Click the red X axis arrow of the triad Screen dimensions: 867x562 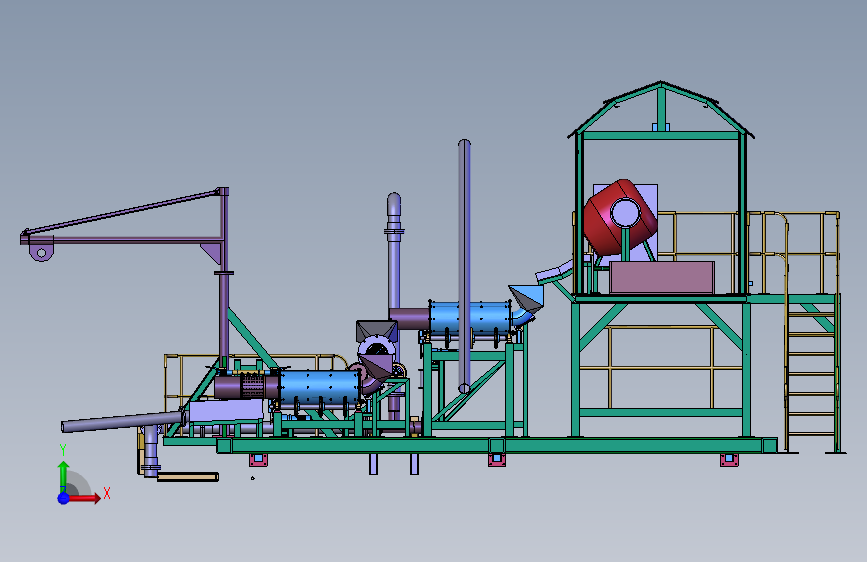[x=84, y=498]
